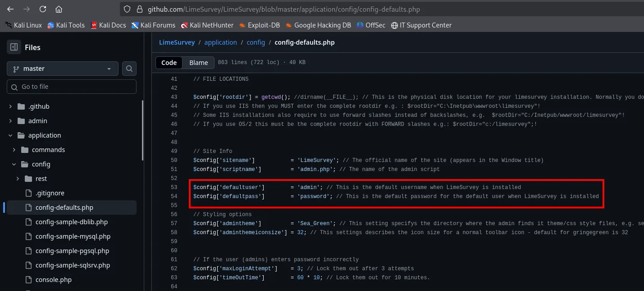Image resolution: width=644 pixels, height=291 pixels.
Task: Open the Kali Forums bookmark
Action: click(x=153, y=25)
